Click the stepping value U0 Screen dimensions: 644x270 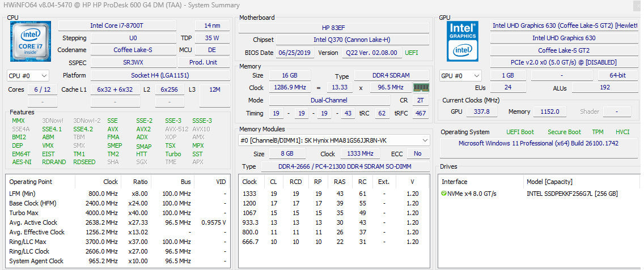[x=133, y=38]
